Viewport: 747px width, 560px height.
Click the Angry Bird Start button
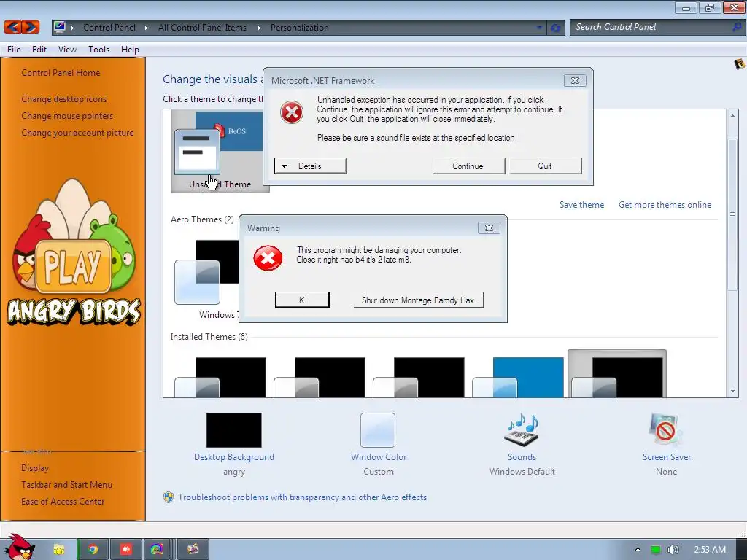tap(19, 548)
